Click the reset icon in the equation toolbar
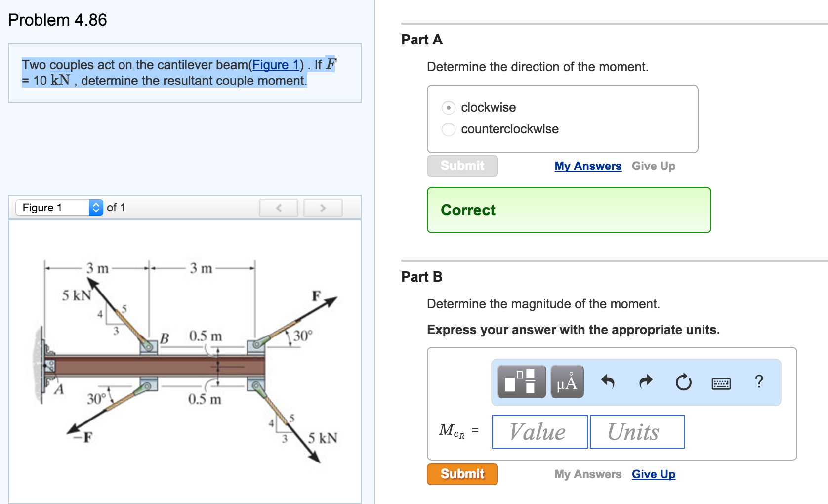This screenshot has height=504, width=828. (683, 381)
